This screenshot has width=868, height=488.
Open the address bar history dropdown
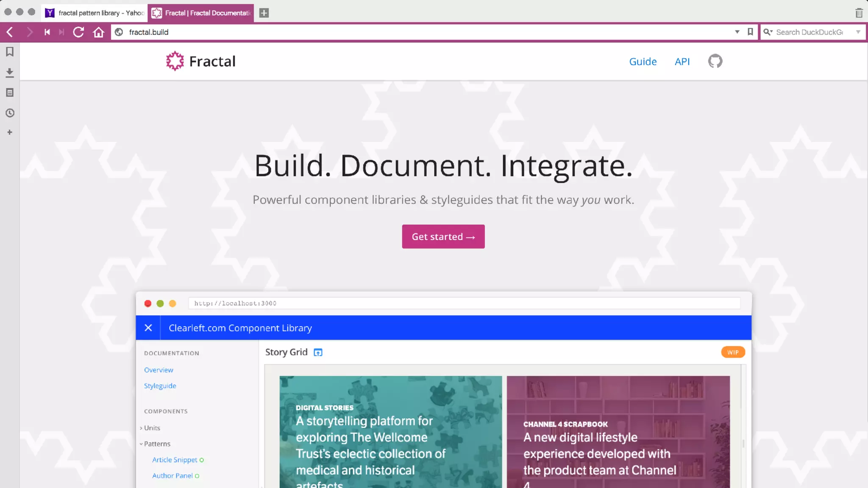point(737,32)
